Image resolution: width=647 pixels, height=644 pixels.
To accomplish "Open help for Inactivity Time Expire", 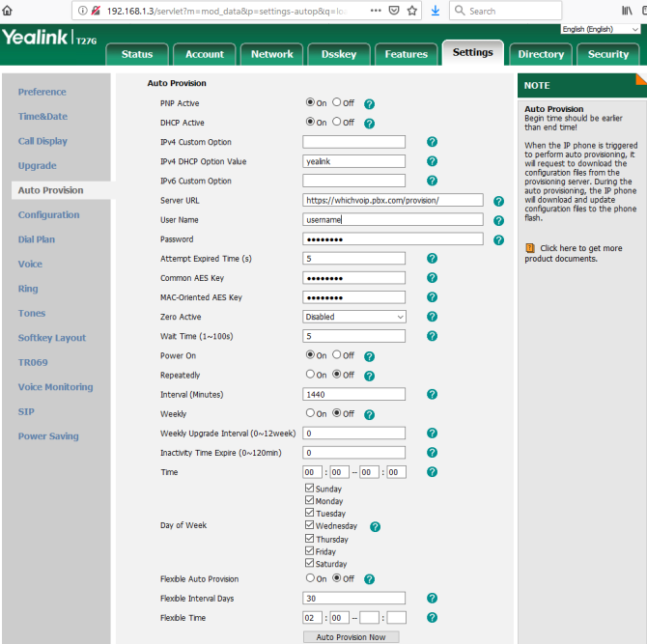I will point(432,453).
